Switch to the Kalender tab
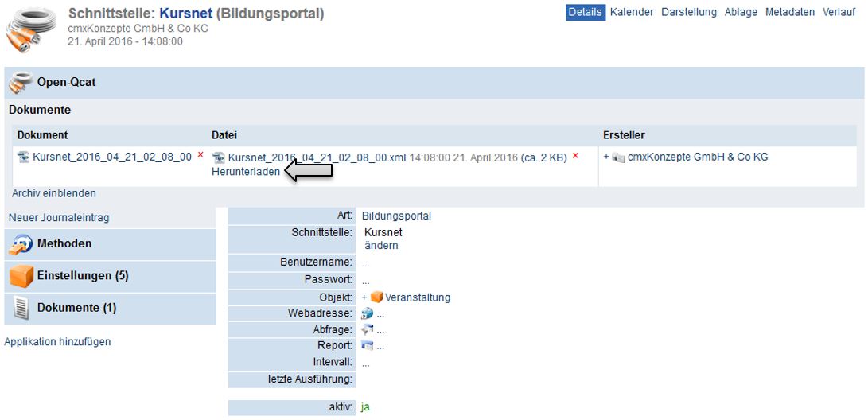Image resolution: width=868 pixels, height=420 pixels. [632, 12]
